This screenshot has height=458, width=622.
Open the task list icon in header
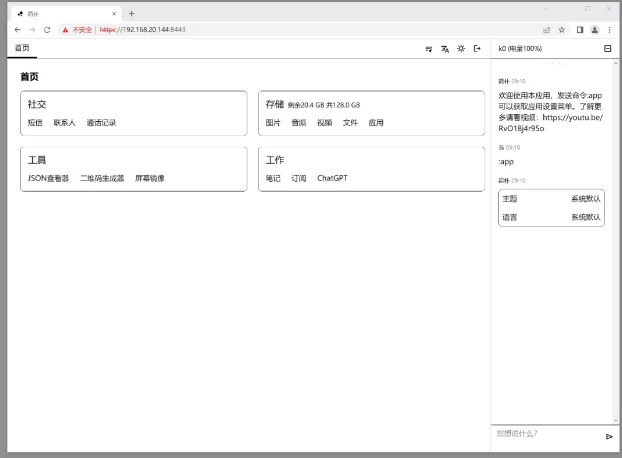click(x=429, y=48)
